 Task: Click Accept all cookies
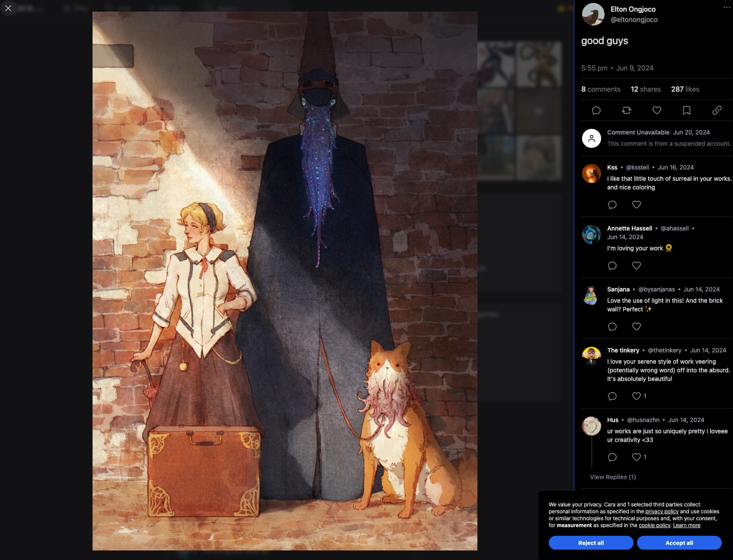[x=679, y=543]
